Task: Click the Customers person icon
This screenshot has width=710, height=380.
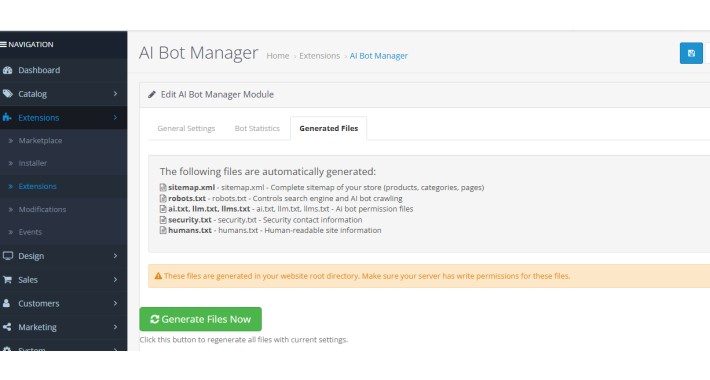Action: 6,303
